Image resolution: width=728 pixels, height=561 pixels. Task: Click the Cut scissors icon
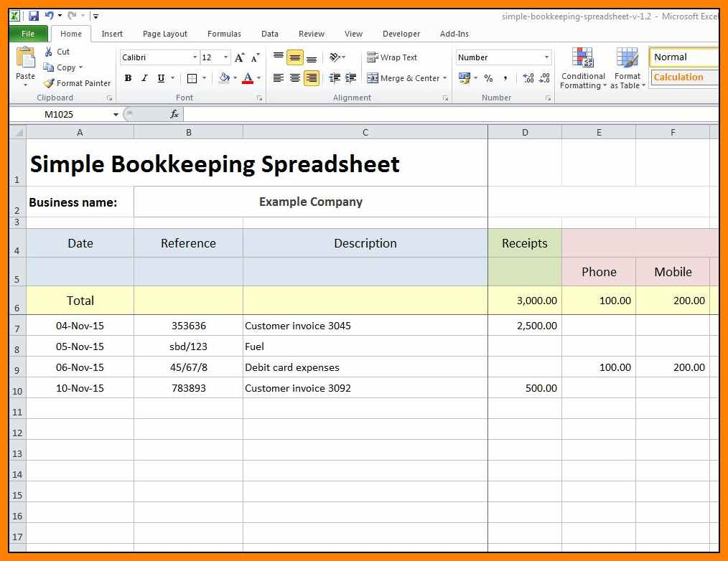(49, 52)
